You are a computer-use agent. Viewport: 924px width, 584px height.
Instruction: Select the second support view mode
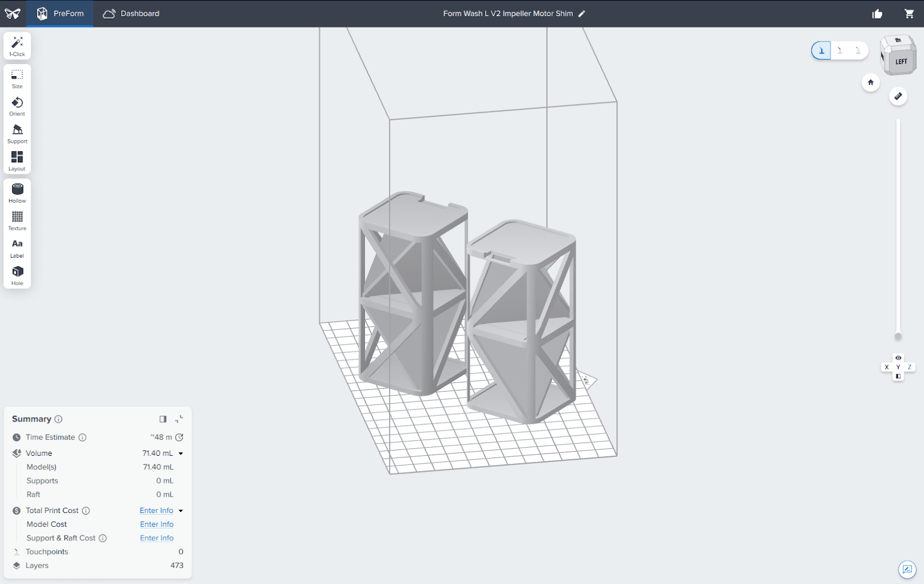(840, 51)
